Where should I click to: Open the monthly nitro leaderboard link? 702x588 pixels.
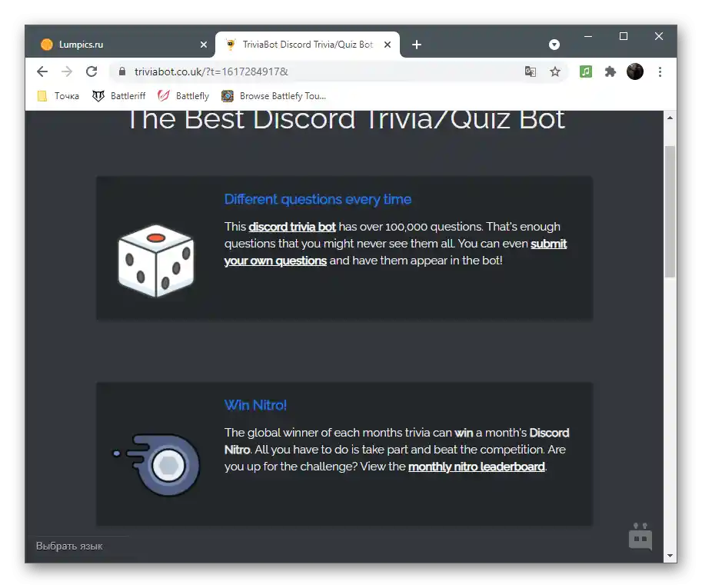[477, 467]
